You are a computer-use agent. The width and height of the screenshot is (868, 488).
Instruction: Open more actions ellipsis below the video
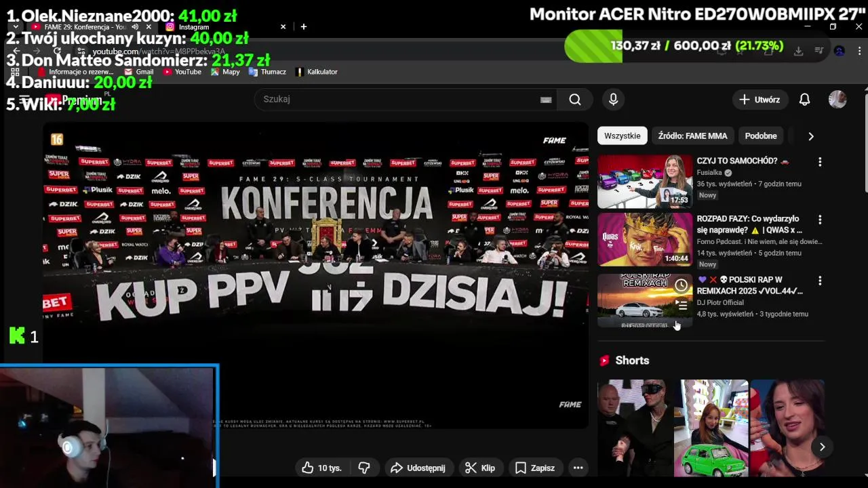pyautogui.click(x=578, y=468)
